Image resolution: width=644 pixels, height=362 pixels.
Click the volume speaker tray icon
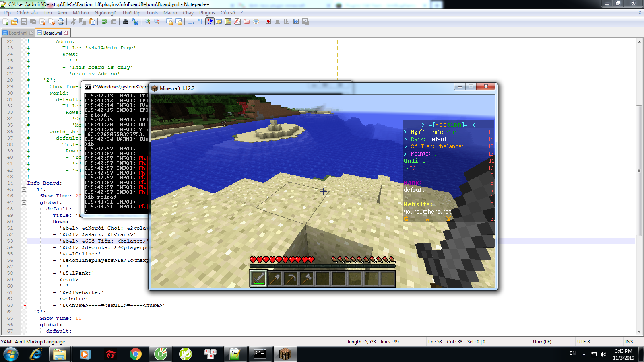click(603, 354)
